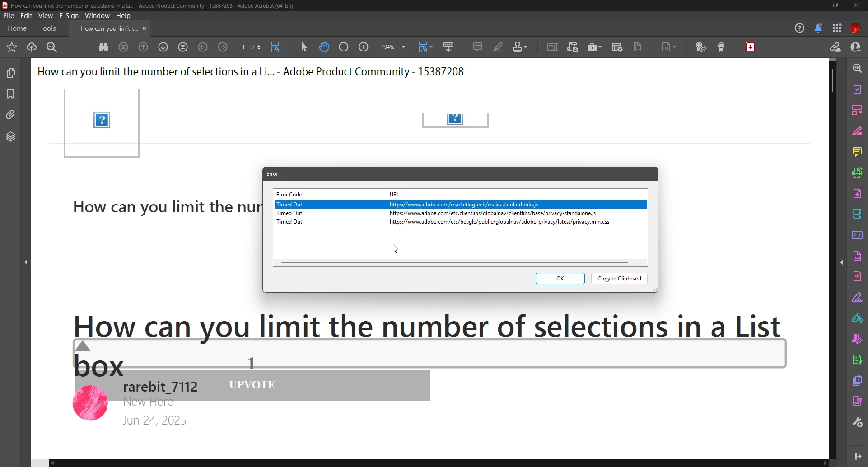Open the layers panel

11,136
